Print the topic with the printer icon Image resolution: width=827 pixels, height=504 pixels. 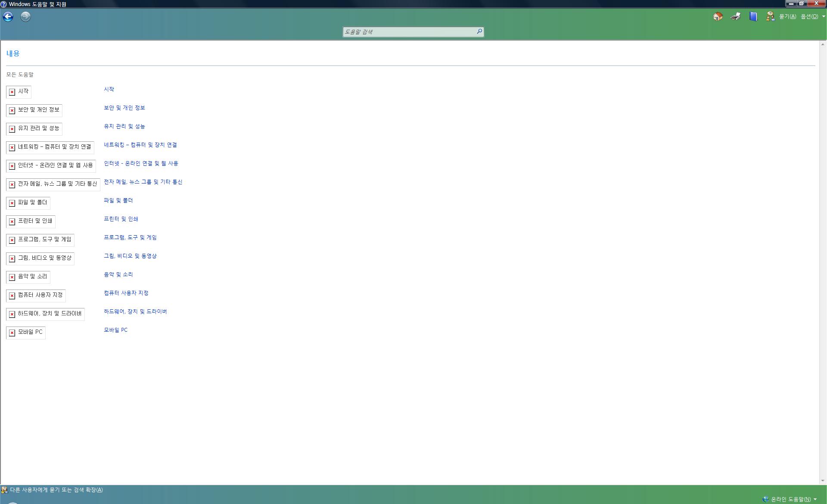point(736,16)
